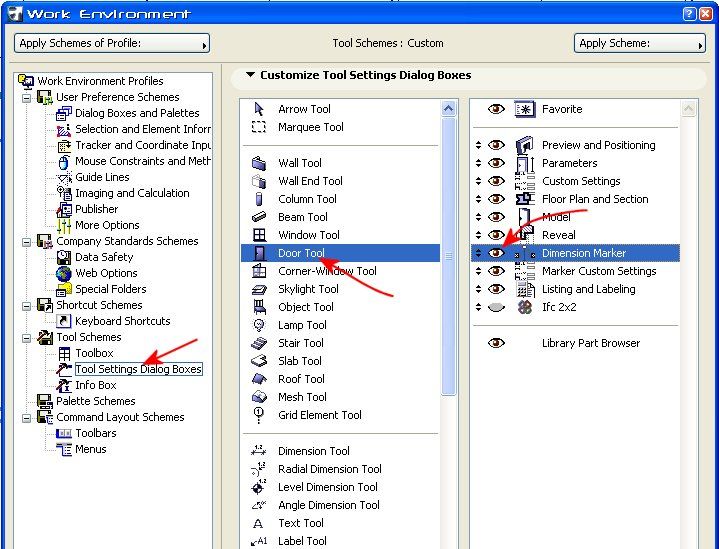Pick the Window Tool icon
The image size is (719, 549).
(260, 235)
